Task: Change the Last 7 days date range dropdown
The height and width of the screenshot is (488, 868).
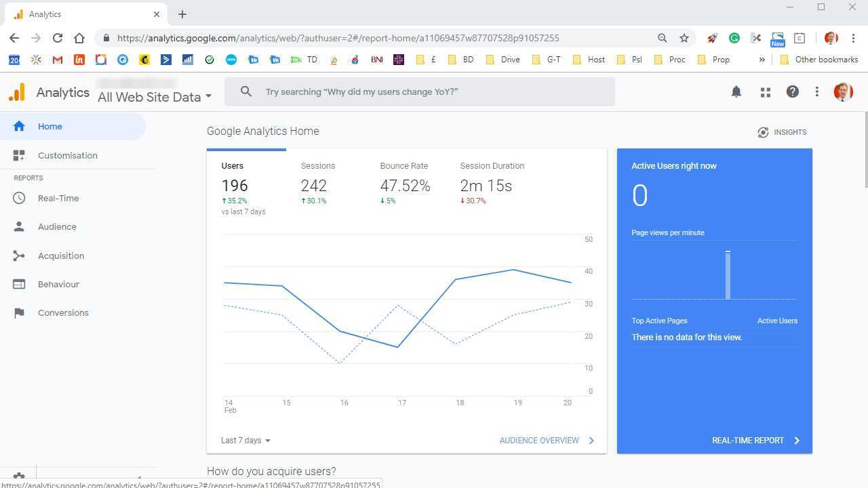Action: tap(245, 440)
